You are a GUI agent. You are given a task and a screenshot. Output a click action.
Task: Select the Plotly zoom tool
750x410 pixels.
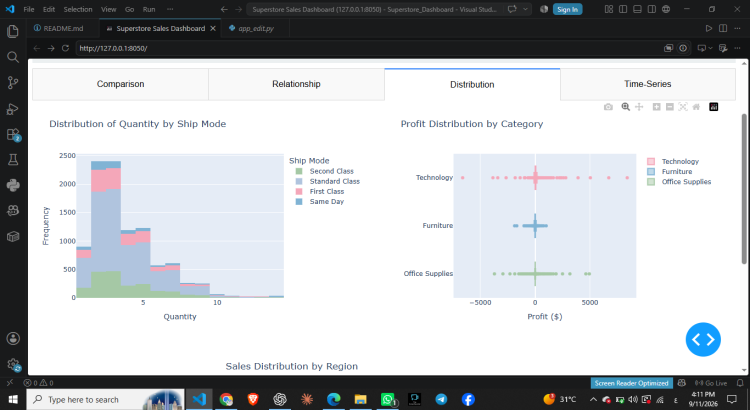625,107
